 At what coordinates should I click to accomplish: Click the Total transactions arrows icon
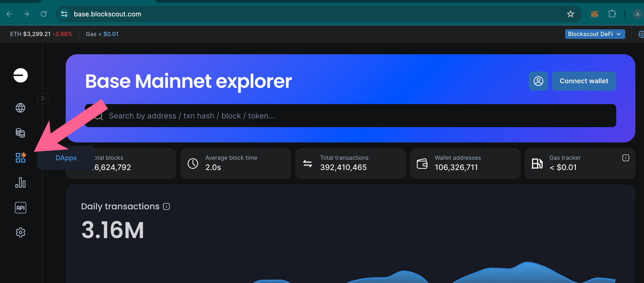308,164
